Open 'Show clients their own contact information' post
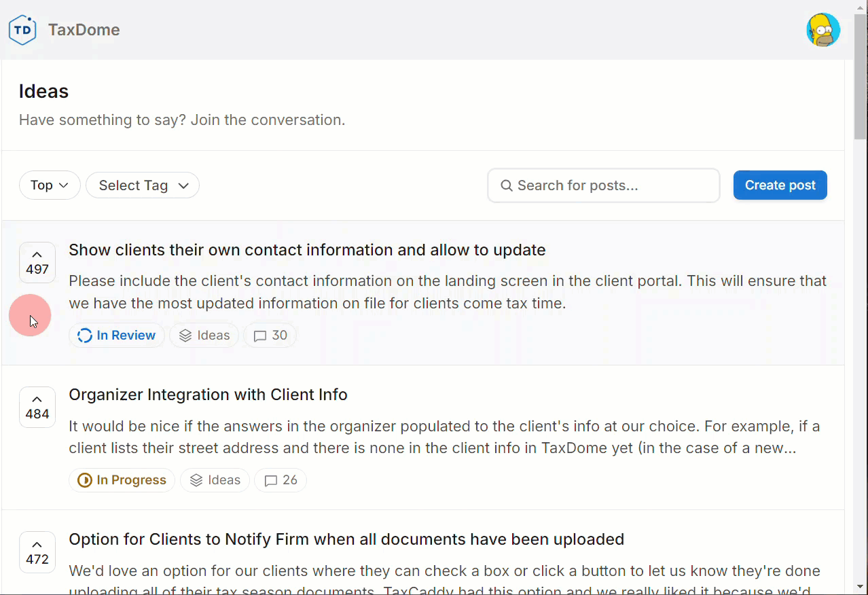Screen dimensions: 868x595 307,250
